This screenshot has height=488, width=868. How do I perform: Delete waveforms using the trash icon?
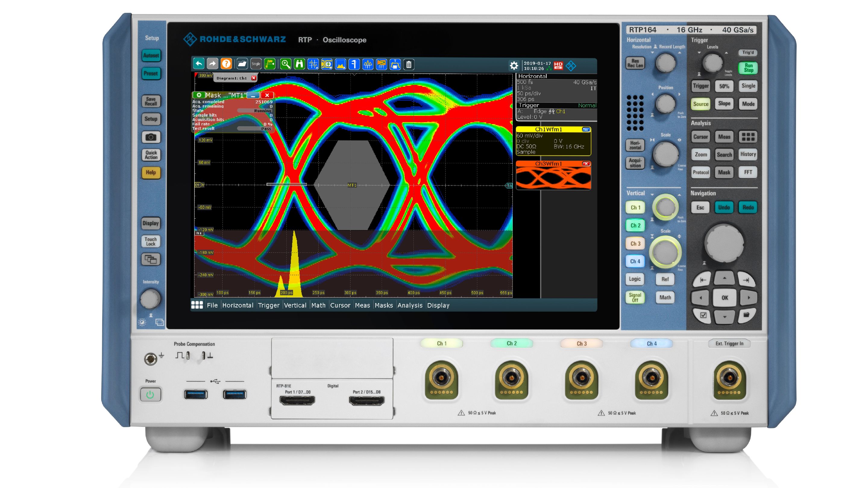(x=410, y=64)
